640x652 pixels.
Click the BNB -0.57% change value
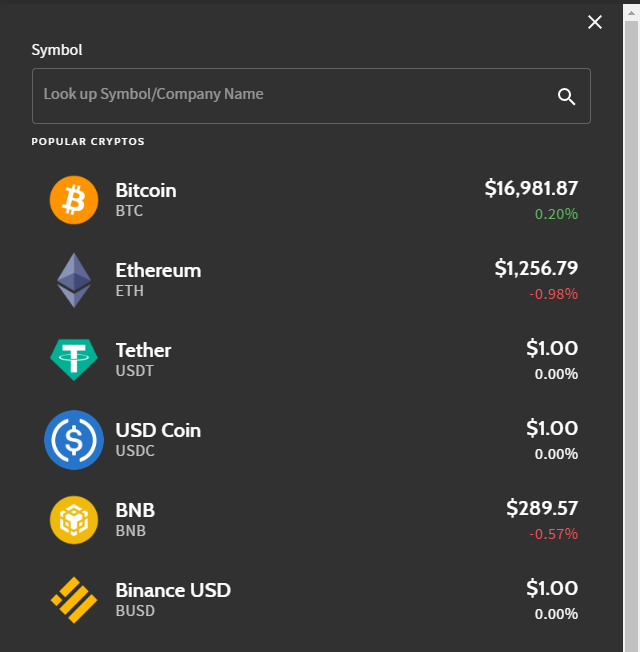(x=554, y=534)
